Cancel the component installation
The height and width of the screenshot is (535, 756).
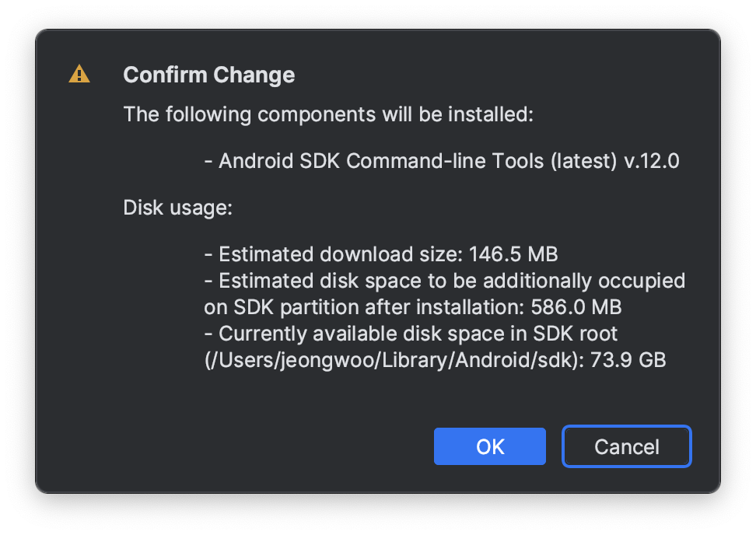626,446
